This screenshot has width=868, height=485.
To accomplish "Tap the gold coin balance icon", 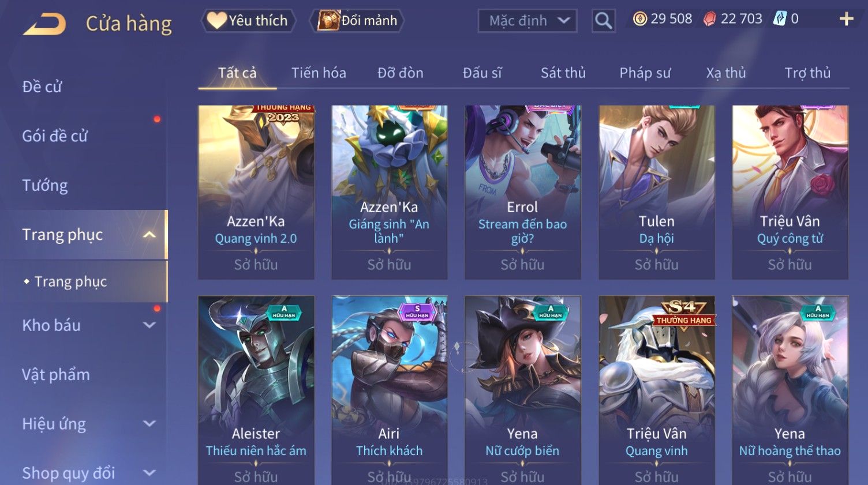I will (640, 19).
